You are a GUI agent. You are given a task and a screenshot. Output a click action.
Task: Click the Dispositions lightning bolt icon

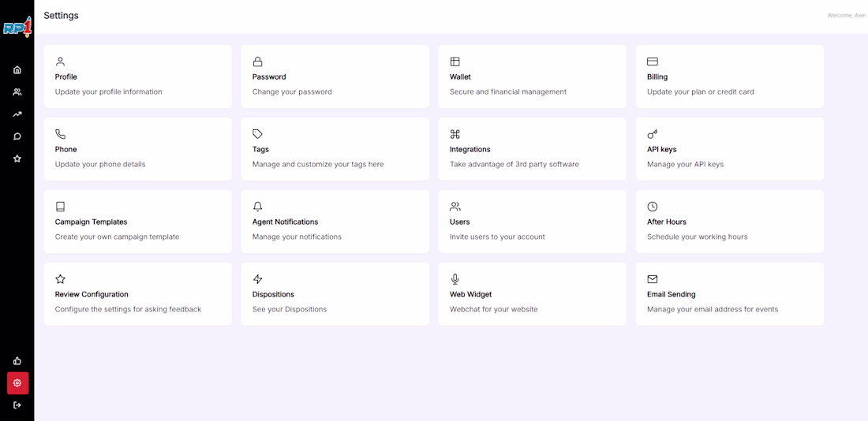point(257,279)
